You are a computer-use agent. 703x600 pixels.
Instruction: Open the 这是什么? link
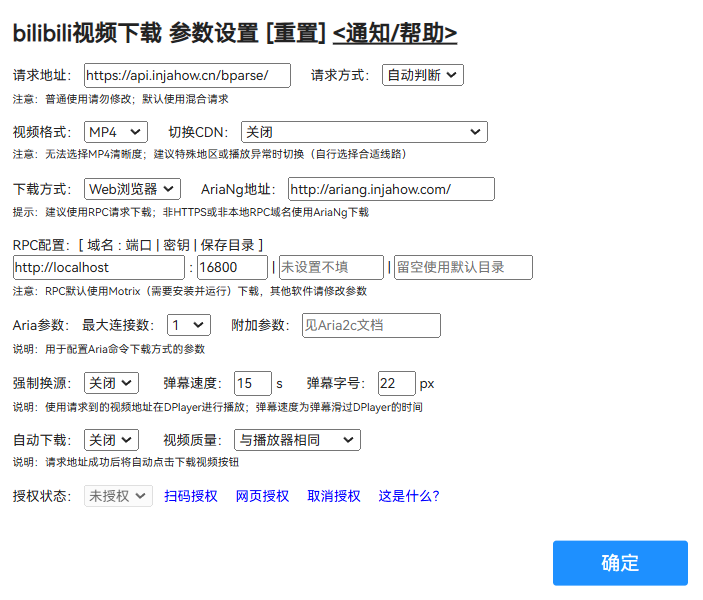409,496
